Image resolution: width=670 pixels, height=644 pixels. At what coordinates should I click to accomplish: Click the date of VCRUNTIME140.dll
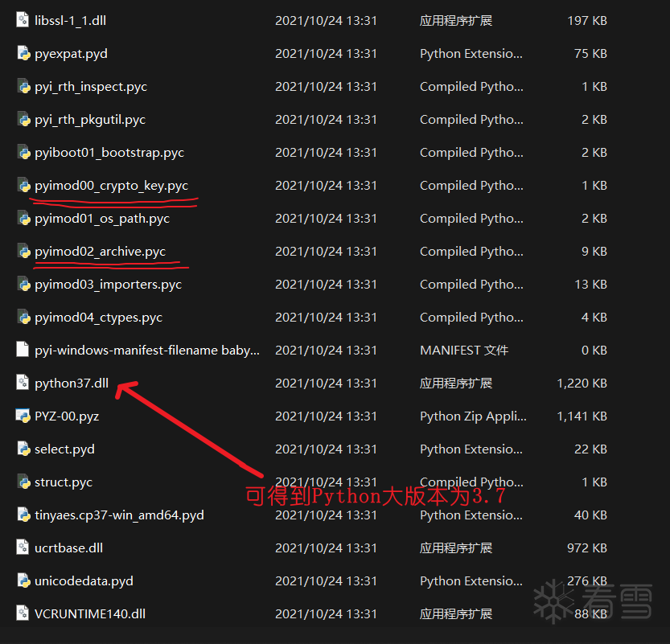click(x=326, y=613)
